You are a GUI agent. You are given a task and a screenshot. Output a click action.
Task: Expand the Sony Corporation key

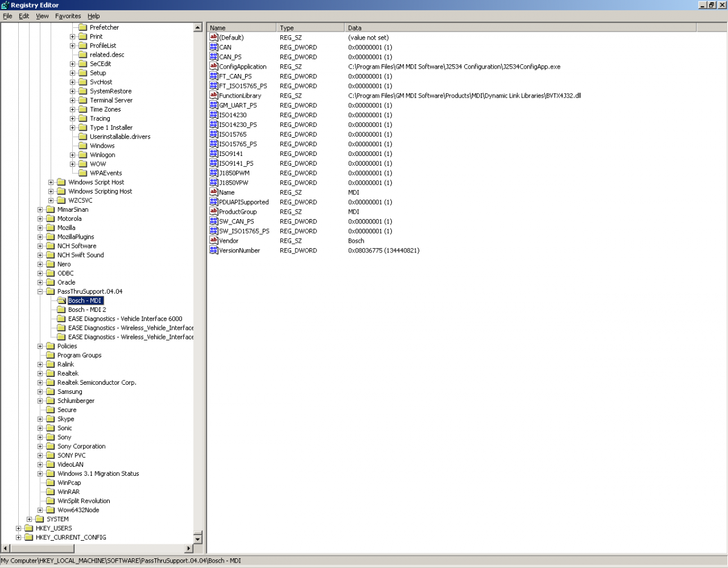[40, 446]
